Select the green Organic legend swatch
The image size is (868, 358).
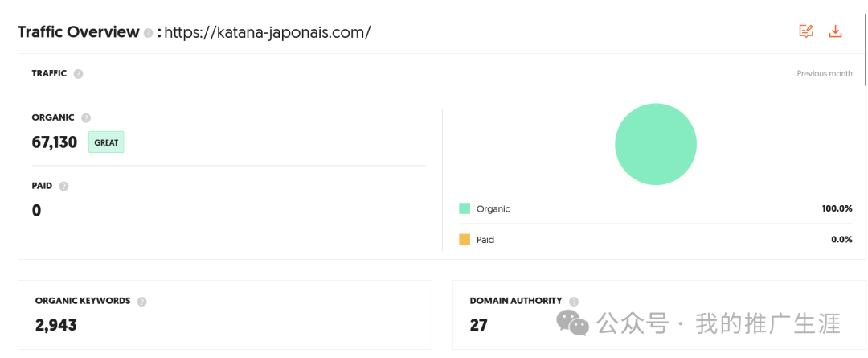click(x=465, y=208)
